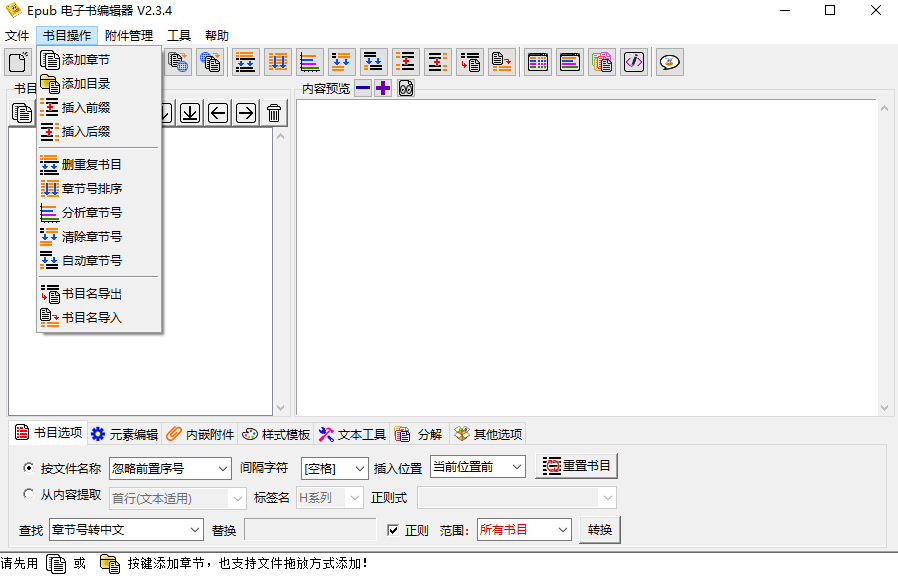Screen dimensions: 898x582
Task: Choose 添加目录 menu entry
Action: [x=99, y=84]
